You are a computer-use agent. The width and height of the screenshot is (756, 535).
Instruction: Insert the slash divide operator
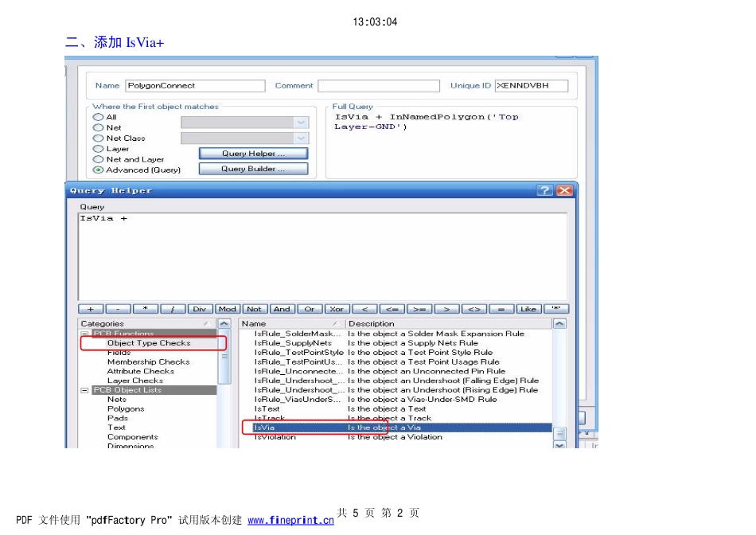point(173,309)
